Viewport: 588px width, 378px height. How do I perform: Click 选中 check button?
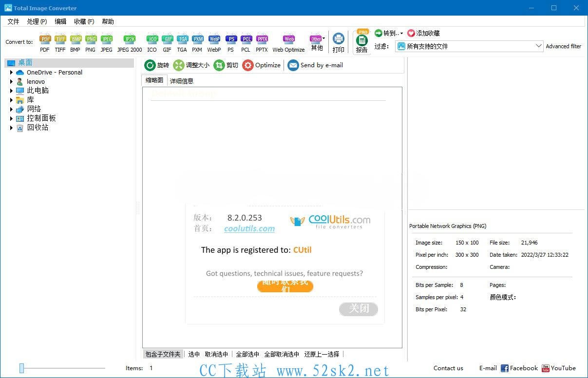[x=194, y=354]
